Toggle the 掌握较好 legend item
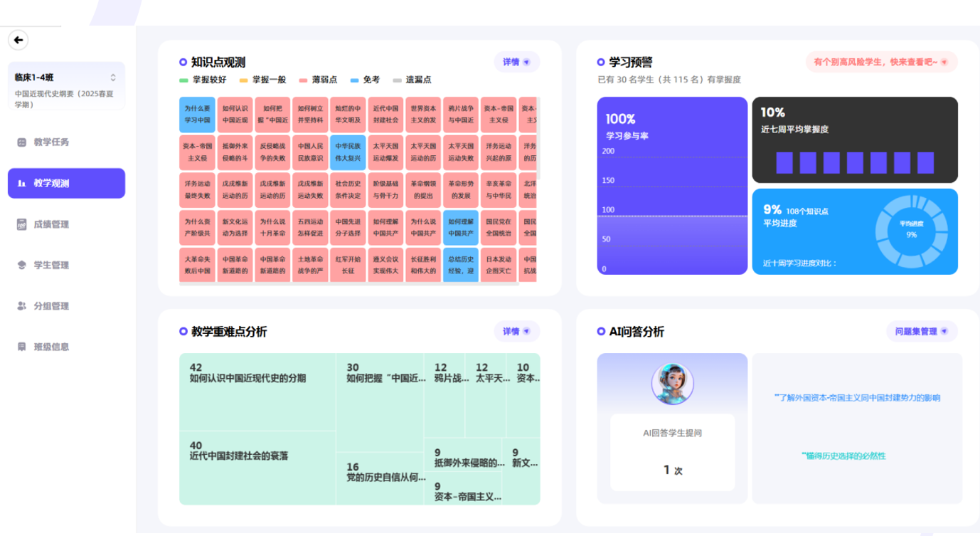Screen dimensions: 980x536 [x=203, y=80]
